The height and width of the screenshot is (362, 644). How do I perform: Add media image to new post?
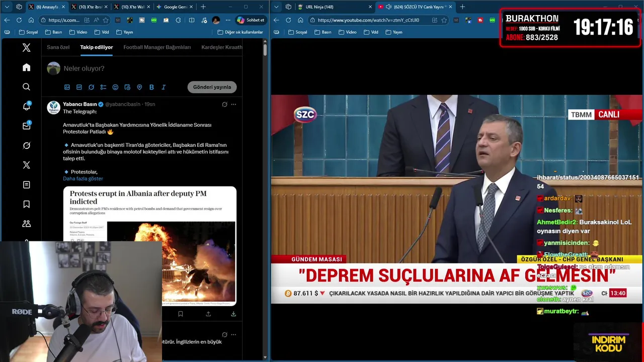67,87
